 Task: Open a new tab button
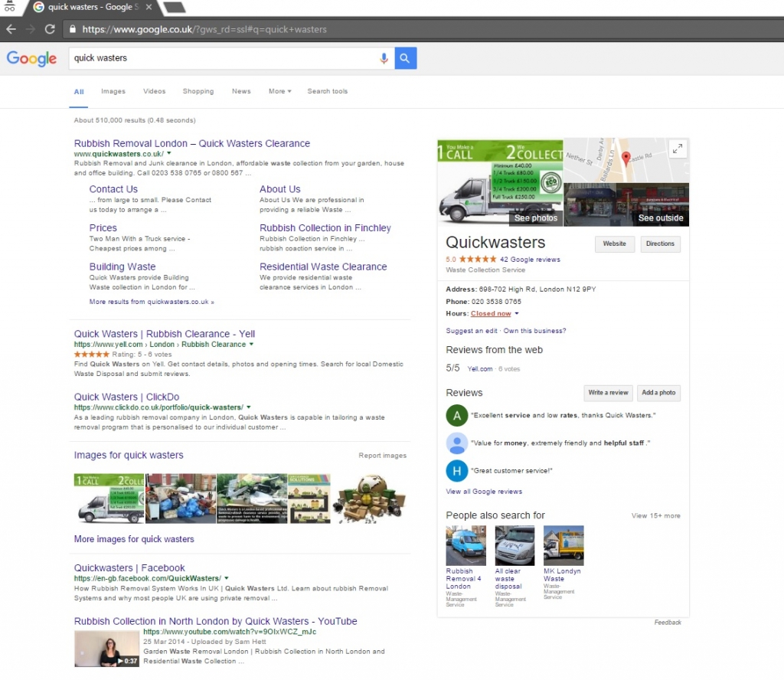point(174,7)
